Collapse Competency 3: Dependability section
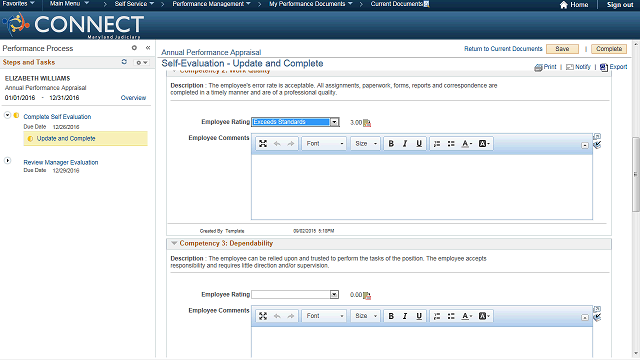640x360 pixels. pyautogui.click(x=174, y=243)
